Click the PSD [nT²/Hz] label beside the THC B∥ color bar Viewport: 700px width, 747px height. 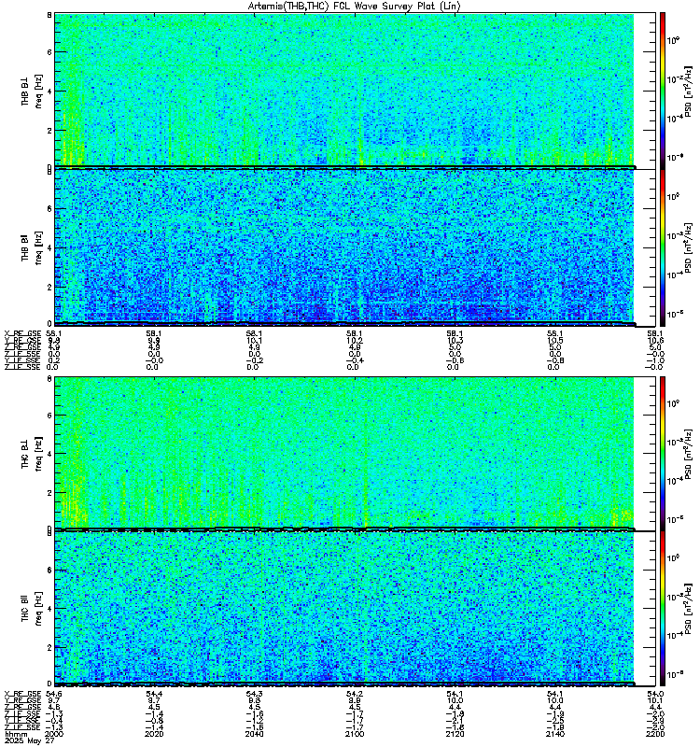click(x=688, y=608)
